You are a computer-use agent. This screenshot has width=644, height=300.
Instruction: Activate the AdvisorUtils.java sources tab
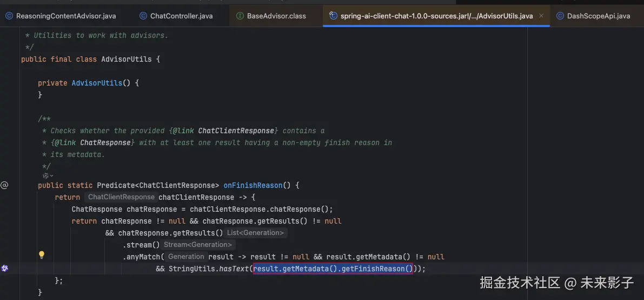pos(436,16)
